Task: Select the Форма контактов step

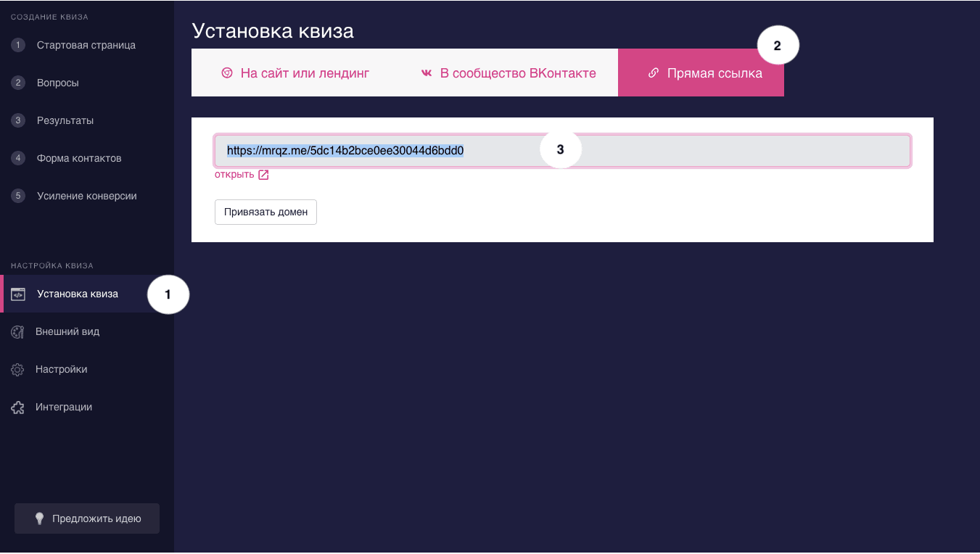Action: point(78,157)
